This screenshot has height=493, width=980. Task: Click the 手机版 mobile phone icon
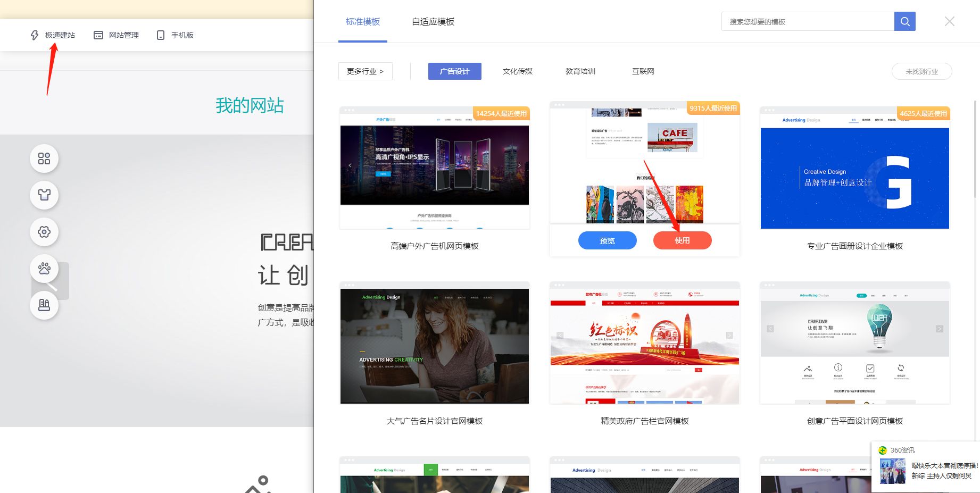click(161, 35)
